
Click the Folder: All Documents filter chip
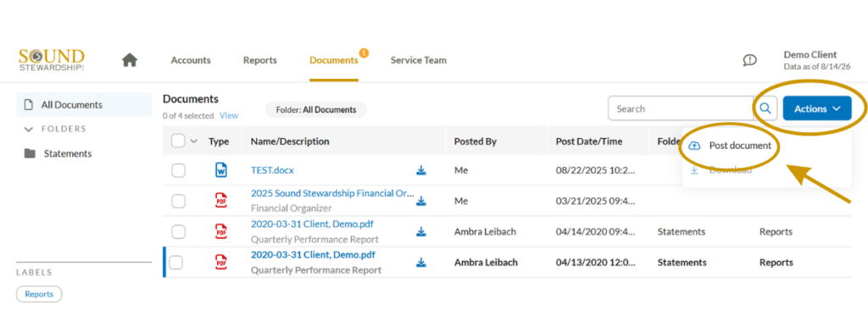click(x=316, y=109)
